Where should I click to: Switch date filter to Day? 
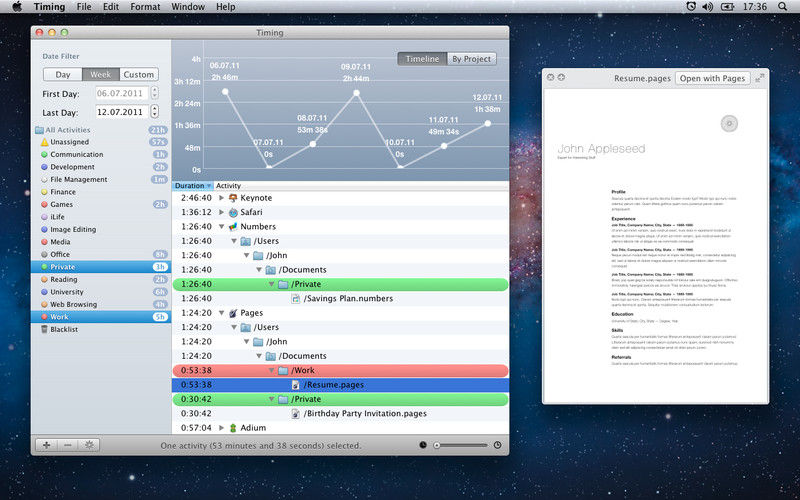click(x=63, y=74)
